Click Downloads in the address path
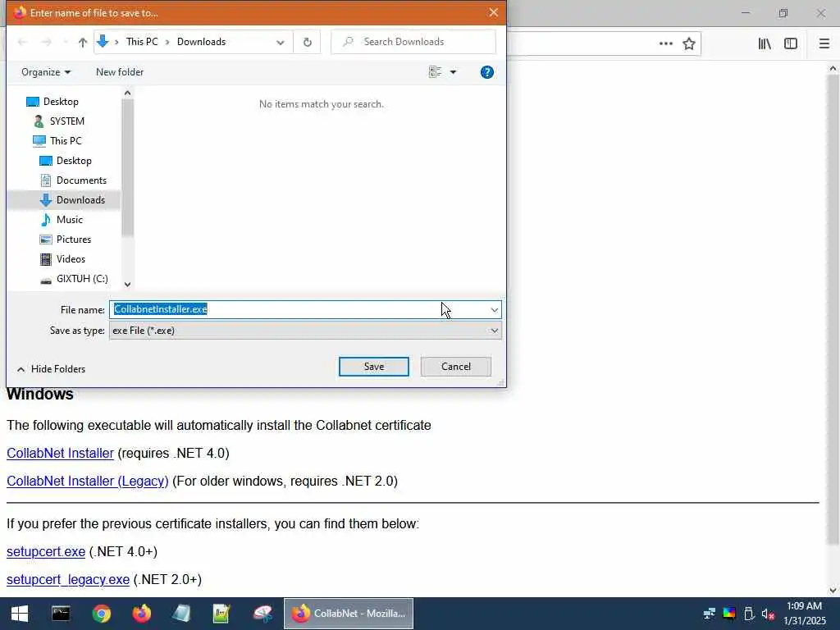Viewport: 840px width, 630px height. click(x=201, y=42)
